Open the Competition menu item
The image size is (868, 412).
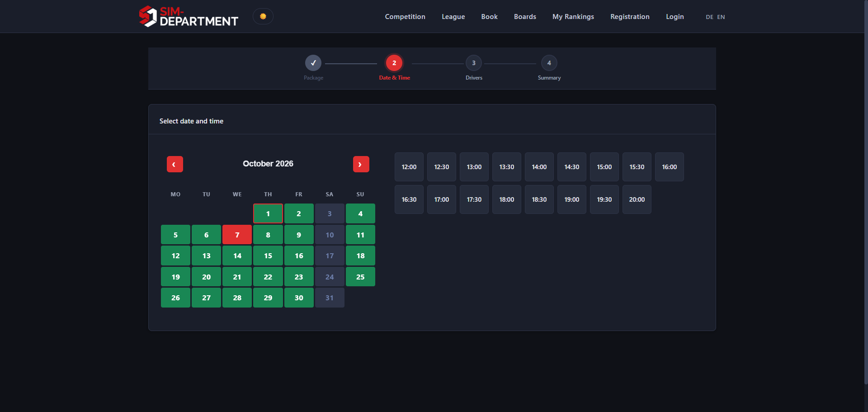pyautogui.click(x=405, y=17)
